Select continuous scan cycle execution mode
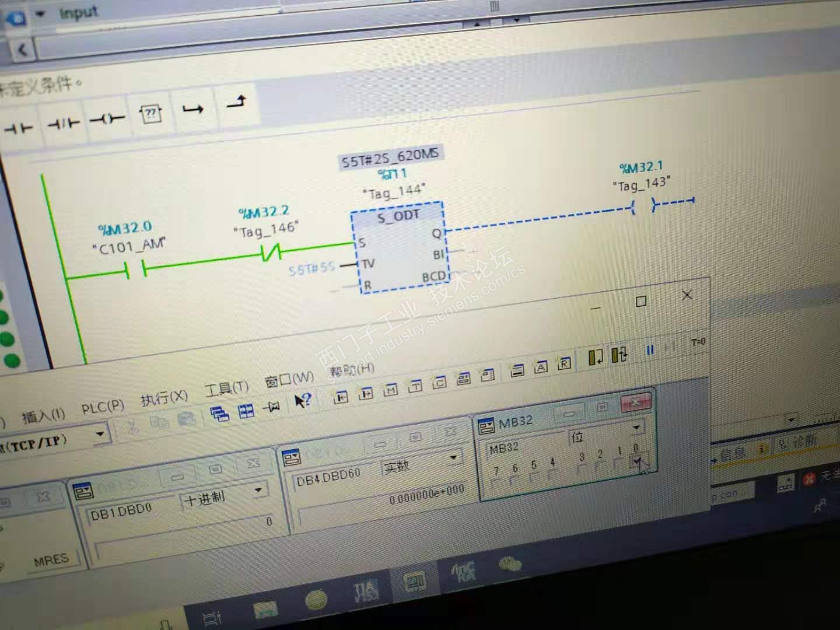The width and height of the screenshot is (840, 630). coord(619,353)
